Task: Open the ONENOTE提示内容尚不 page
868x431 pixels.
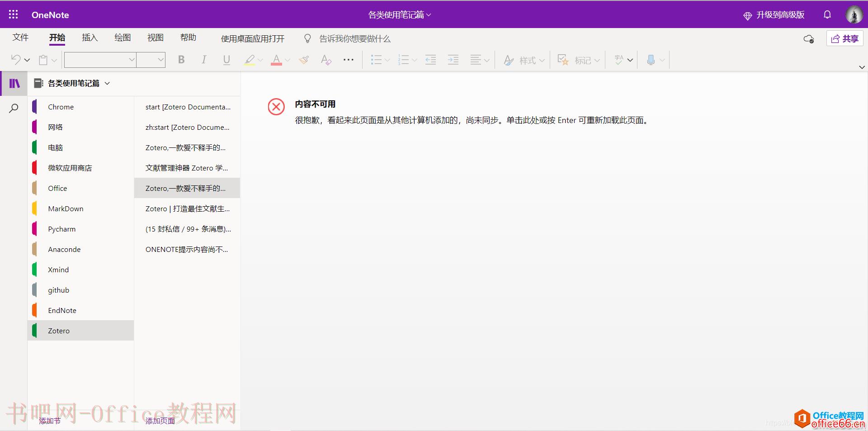Action: (x=187, y=249)
